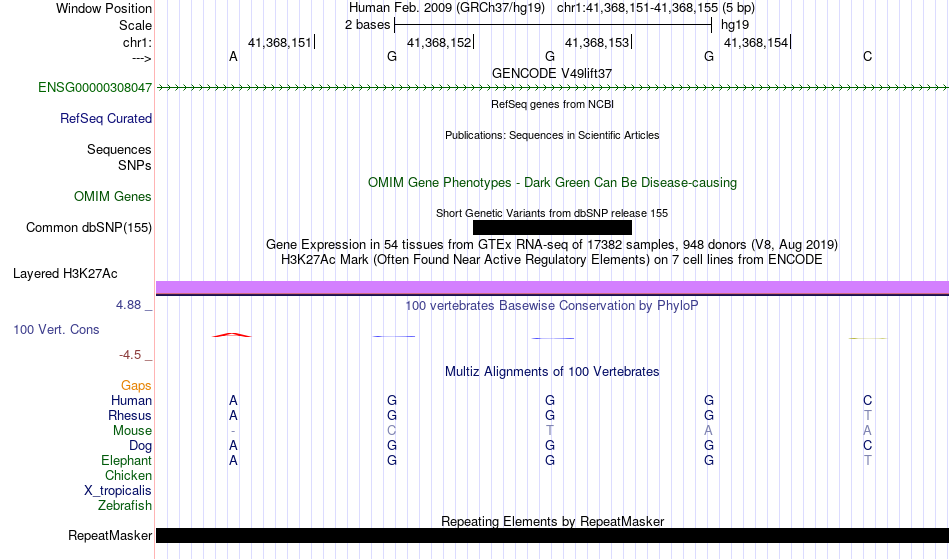Click the GTEx Gene Expression track title
Viewport: 950px width, 559px height.
pyautogui.click(x=552, y=244)
